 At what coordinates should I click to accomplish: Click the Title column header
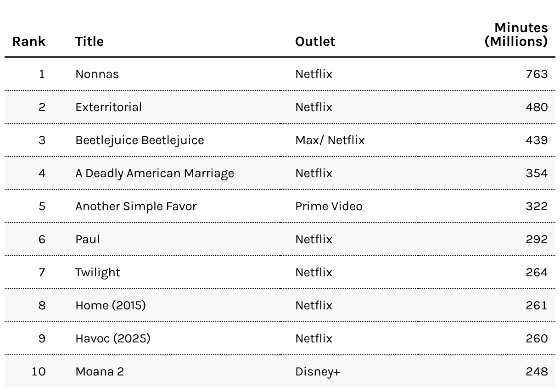(x=90, y=41)
